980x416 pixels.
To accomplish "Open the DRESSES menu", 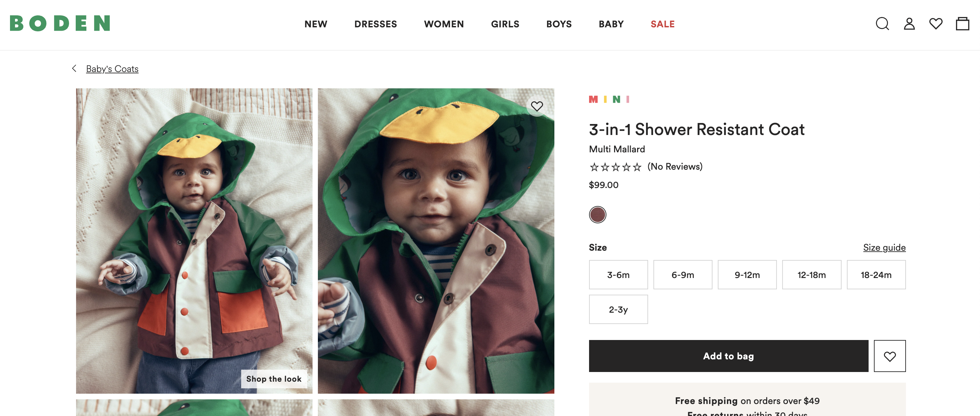I will 376,24.
